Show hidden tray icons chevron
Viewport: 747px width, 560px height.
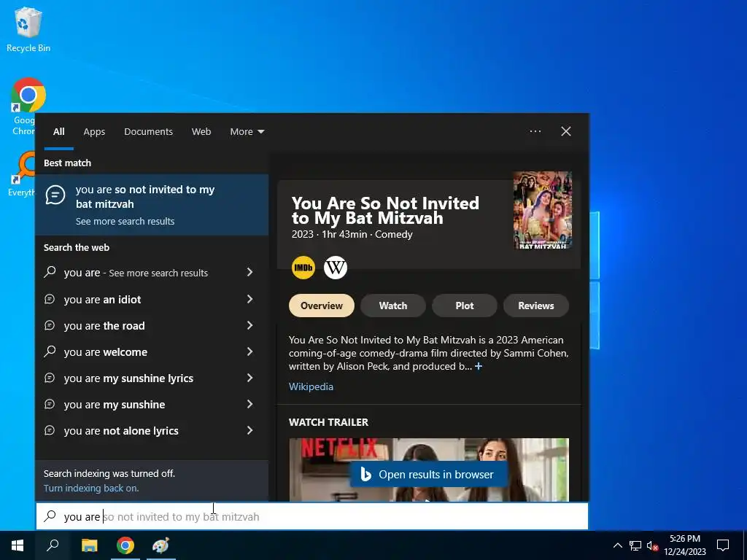(x=617, y=545)
